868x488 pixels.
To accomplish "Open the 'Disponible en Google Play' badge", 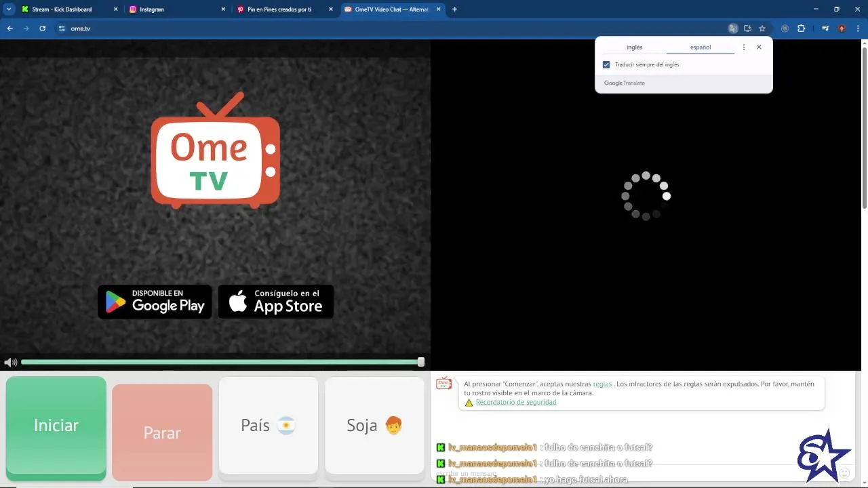I will pyautogui.click(x=155, y=302).
